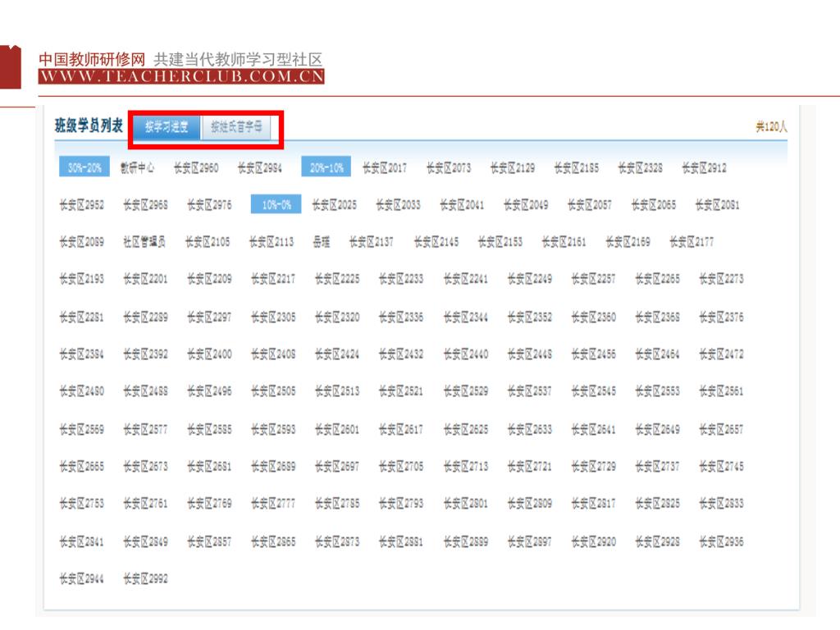Image resolution: width=840 pixels, height=630 pixels.
Task: Open student 长安区2017
Action: 385,168
